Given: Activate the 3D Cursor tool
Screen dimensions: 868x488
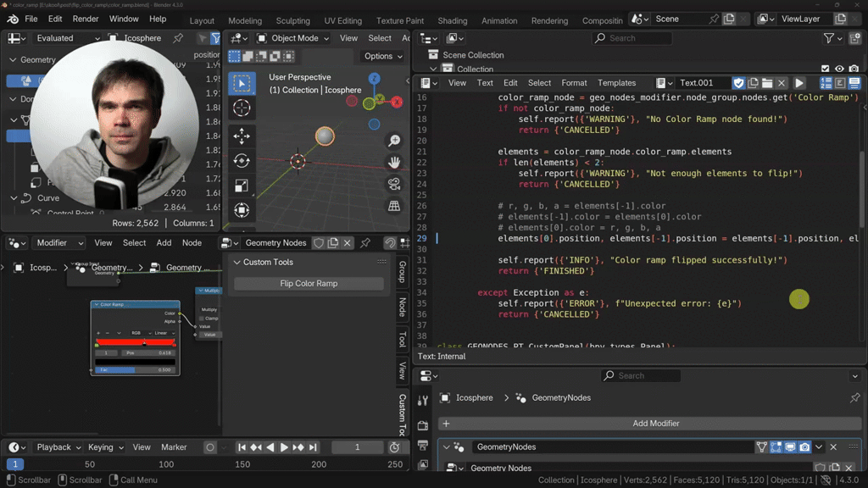Looking at the screenshot, I should click(242, 108).
